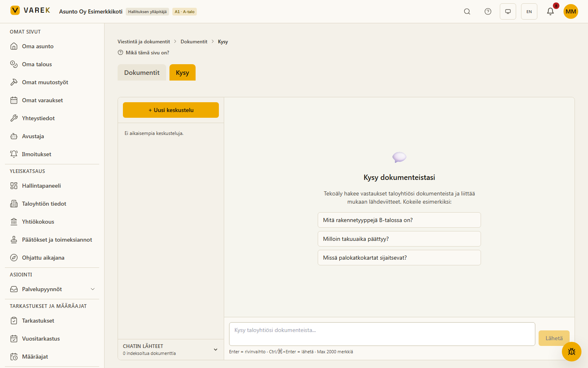Image resolution: width=588 pixels, height=368 pixels.
Task: Click the Oma talous coins icon
Action: tap(14, 64)
